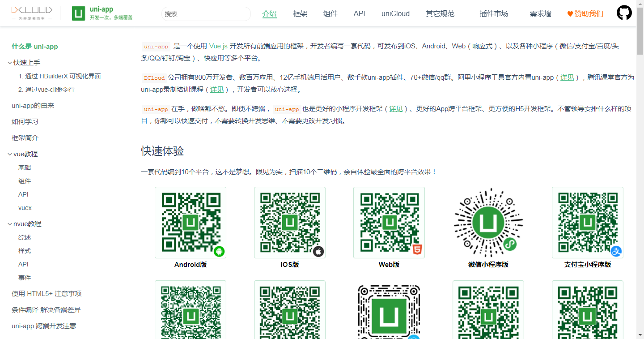Open the Web版 QR code
The width and height of the screenshot is (644, 339).
(389, 223)
